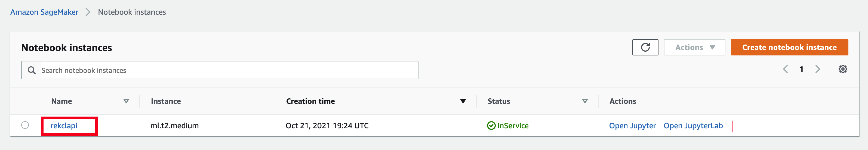Click the Creation time column header
This screenshot has width=868, height=150.
310,101
